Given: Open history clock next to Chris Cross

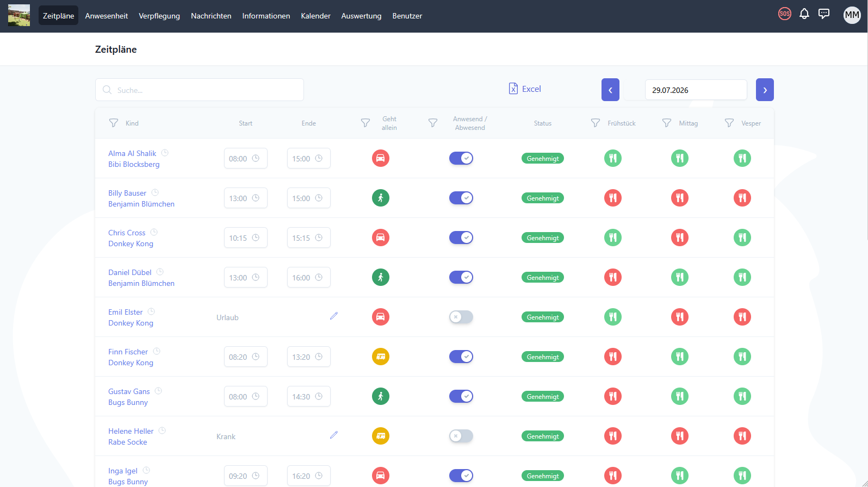Looking at the screenshot, I should (154, 232).
